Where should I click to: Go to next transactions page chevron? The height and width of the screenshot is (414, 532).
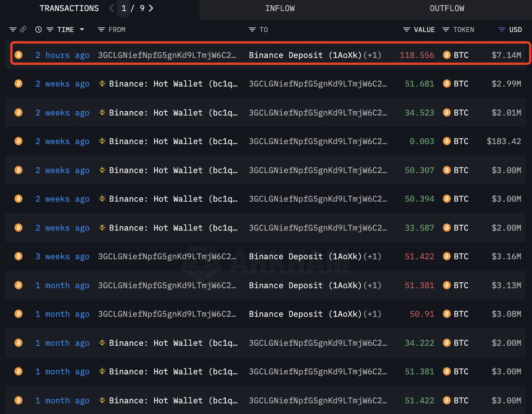coord(151,8)
